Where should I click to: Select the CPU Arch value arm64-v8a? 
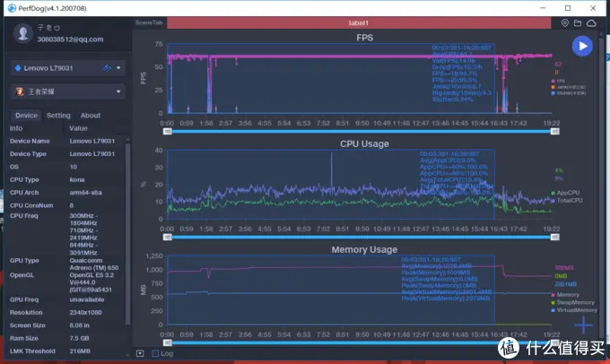83,193
